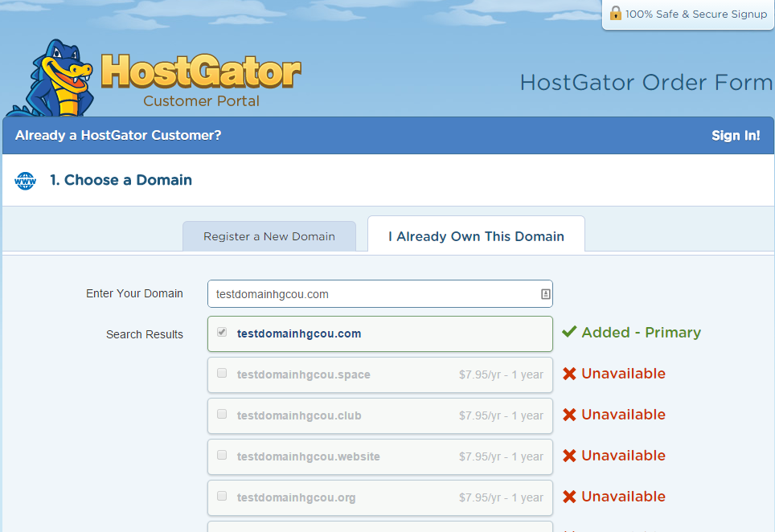Click the Search Results label
Image resolution: width=775 pixels, height=532 pixels.
click(x=145, y=335)
